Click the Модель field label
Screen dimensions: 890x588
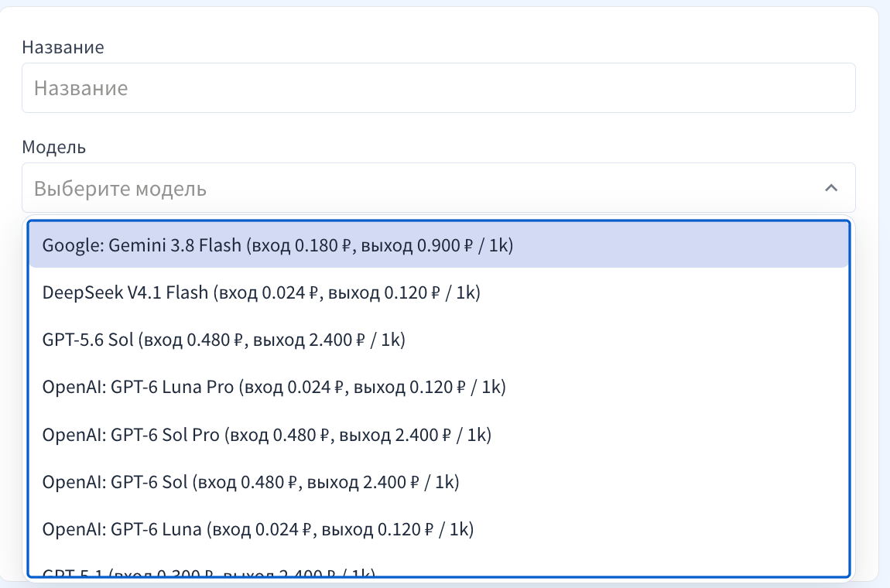(54, 147)
